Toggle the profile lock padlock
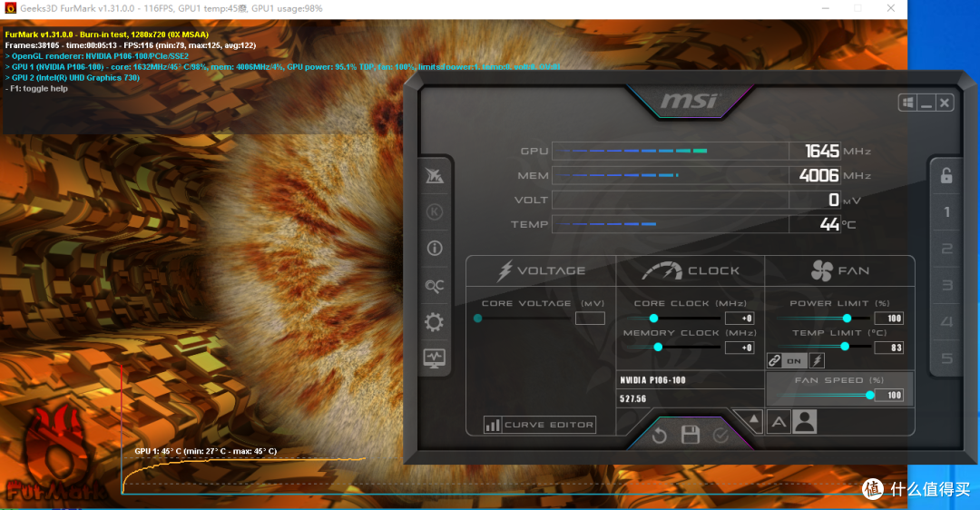 [x=946, y=176]
